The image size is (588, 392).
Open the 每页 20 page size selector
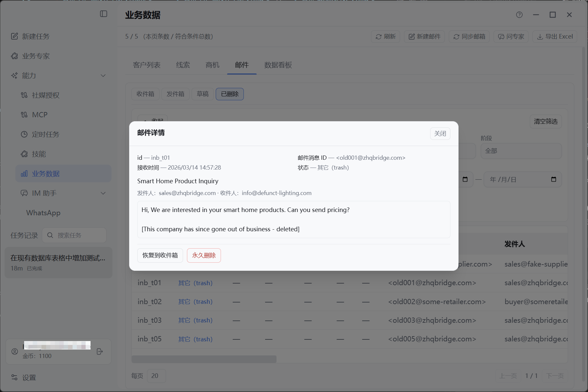click(156, 376)
